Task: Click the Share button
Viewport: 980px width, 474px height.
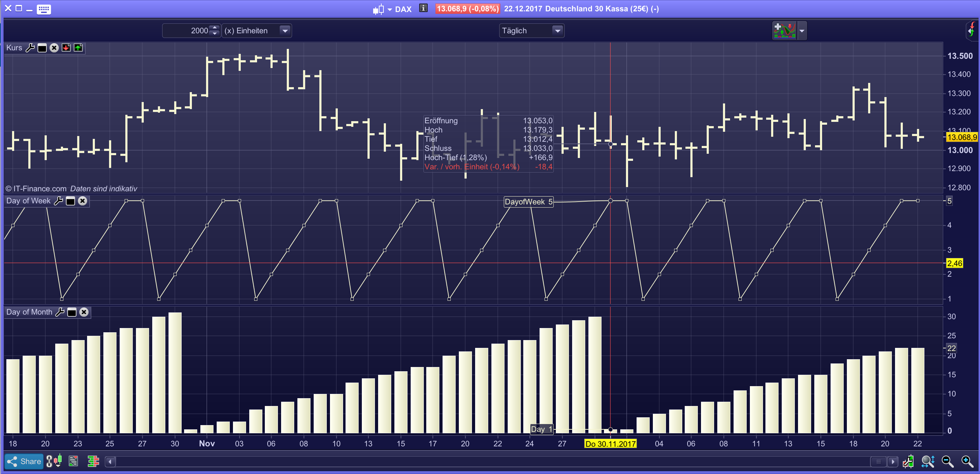Action: point(24,462)
